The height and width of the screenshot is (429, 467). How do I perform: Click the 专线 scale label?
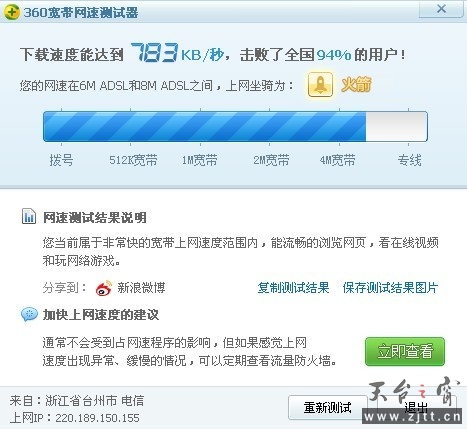(409, 160)
